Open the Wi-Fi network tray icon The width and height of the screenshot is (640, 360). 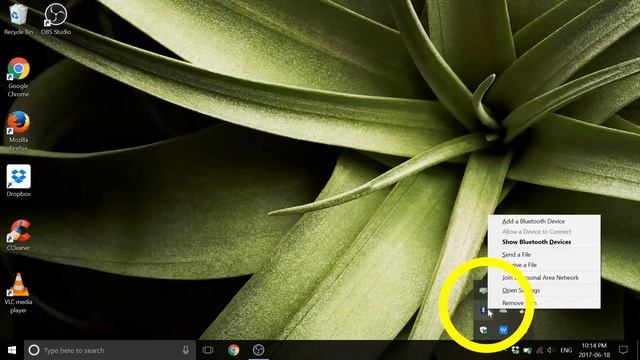coord(539,350)
